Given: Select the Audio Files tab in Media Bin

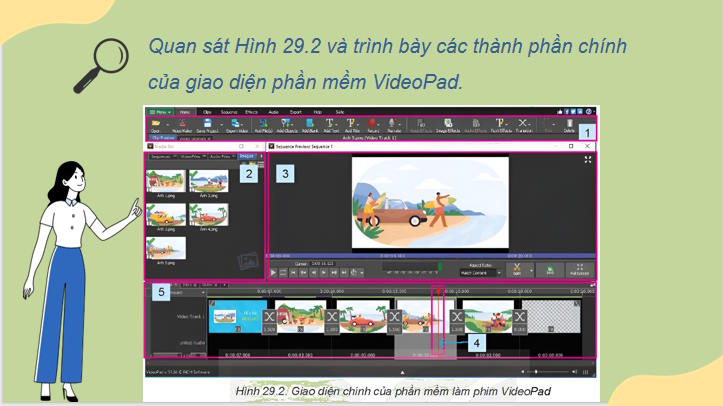Looking at the screenshot, I should click(222, 157).
